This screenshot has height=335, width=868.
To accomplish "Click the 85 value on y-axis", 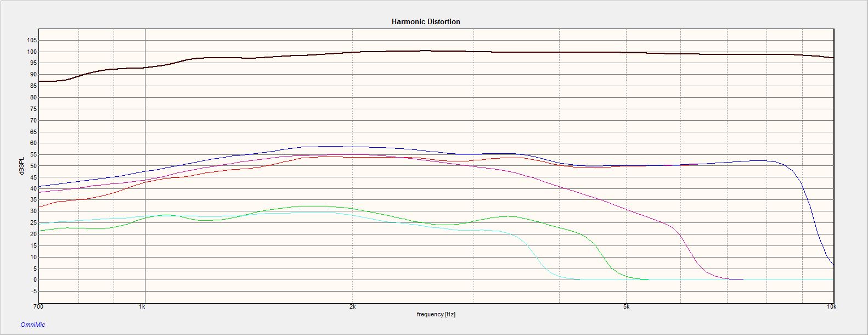I will click(x=33, y=86).
